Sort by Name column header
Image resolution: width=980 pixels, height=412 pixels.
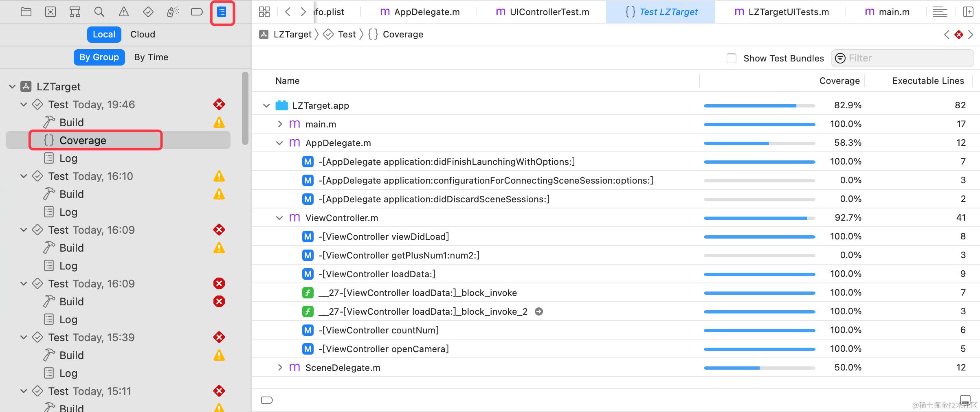288,81
